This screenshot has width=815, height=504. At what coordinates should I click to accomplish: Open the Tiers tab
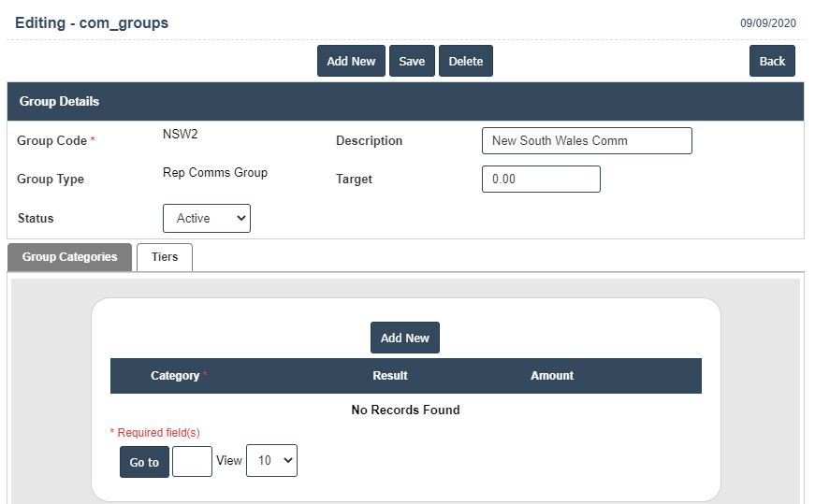coord(165,257)
